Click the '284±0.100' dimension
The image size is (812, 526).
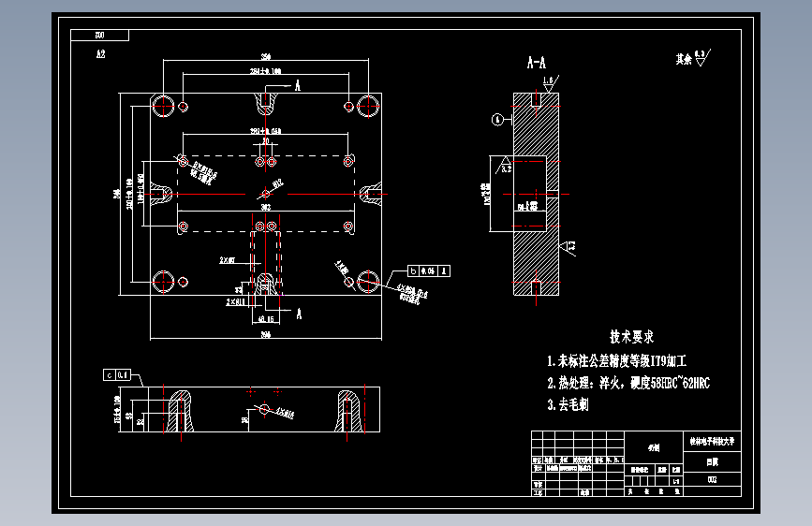265,71
